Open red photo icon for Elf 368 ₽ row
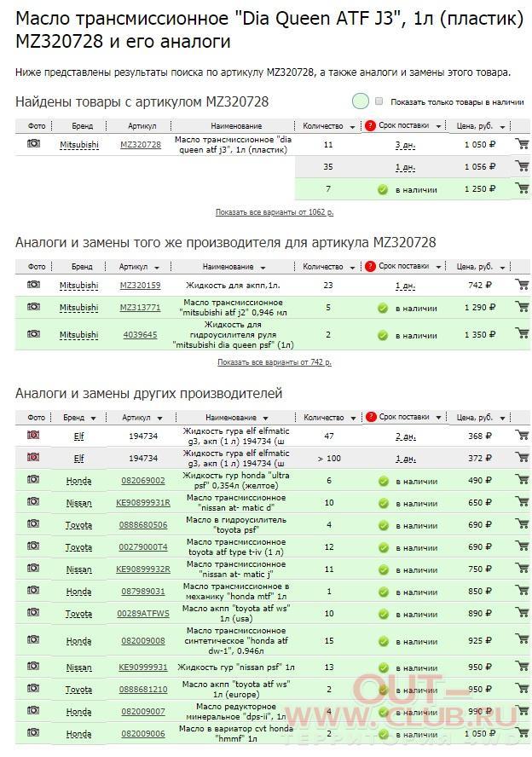The width and height of the screenshot is (532, 757). (33, 435)
